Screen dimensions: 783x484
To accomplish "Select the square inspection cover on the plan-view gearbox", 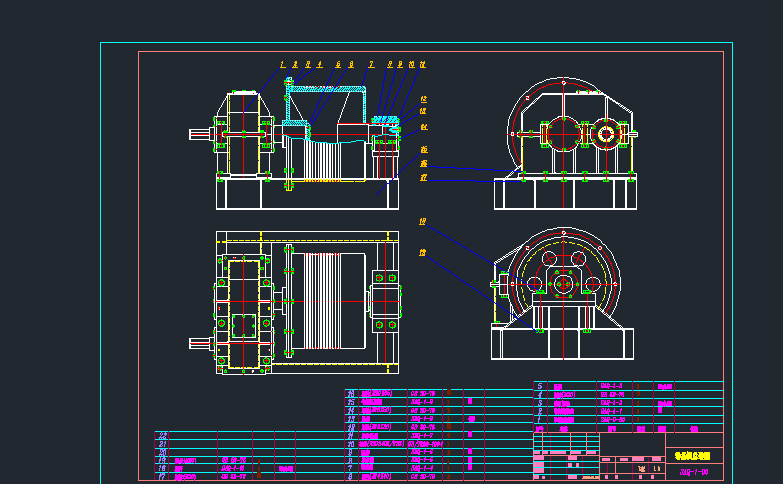I will 244,326.
